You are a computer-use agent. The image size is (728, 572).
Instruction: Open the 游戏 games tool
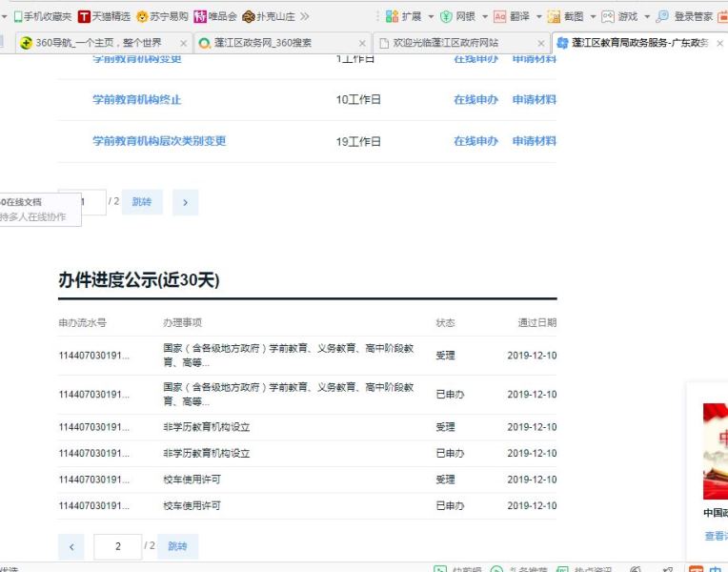coord(619,17)
